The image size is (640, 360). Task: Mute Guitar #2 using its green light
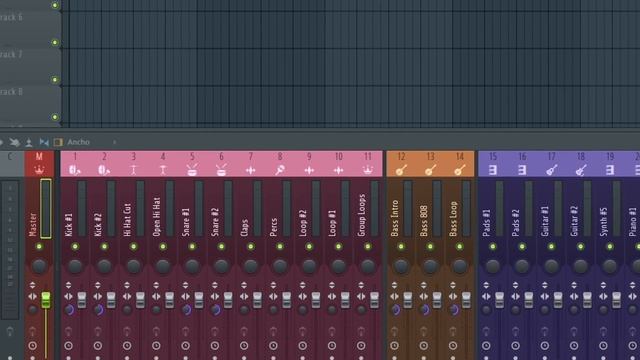click(581, 247)
